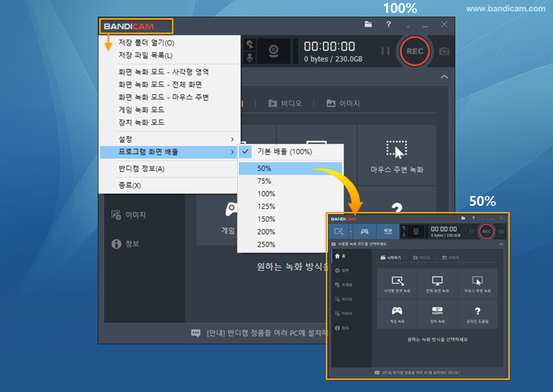Screen dimensions: 553x392
Task: Switch to the 비디오 tab in the 50% window
Action: 421,257
